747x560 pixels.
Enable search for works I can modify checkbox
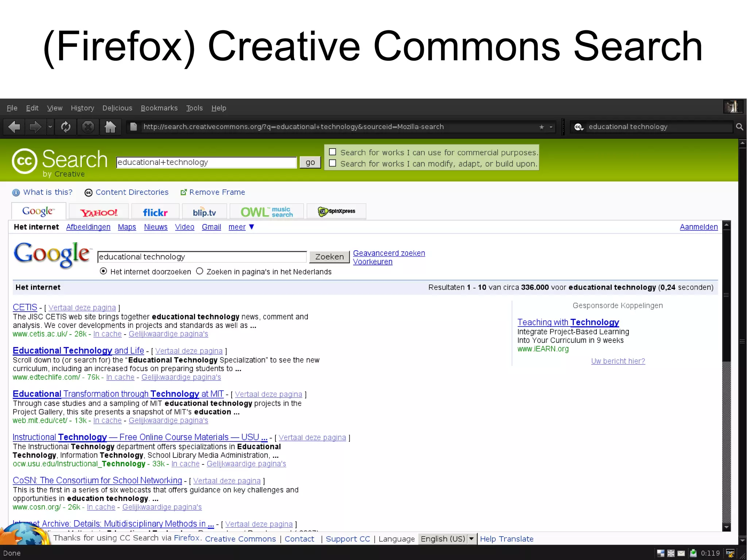[333, 163]
